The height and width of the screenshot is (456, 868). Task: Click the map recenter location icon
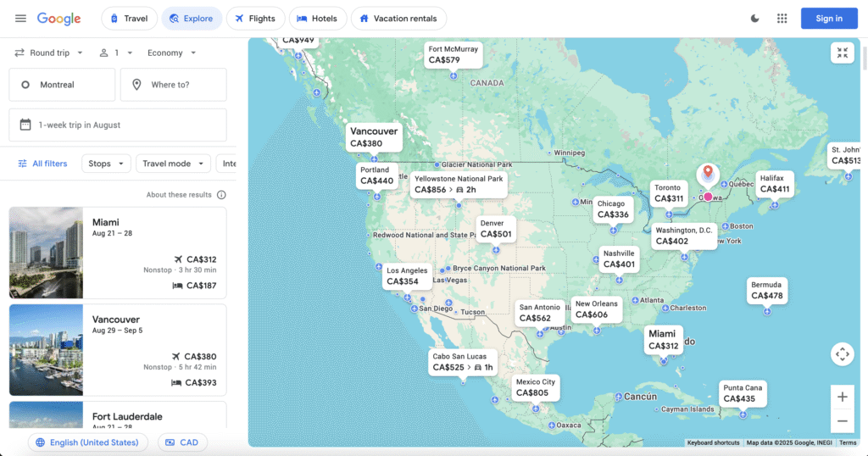click(x=842, y=353)
